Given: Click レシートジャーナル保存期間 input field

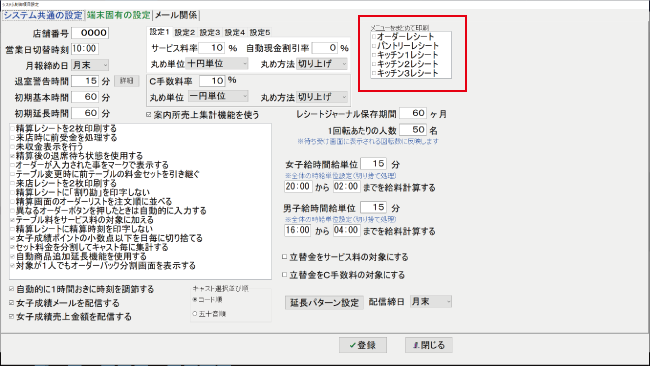Looking at the screenshot, I should 413,113.
